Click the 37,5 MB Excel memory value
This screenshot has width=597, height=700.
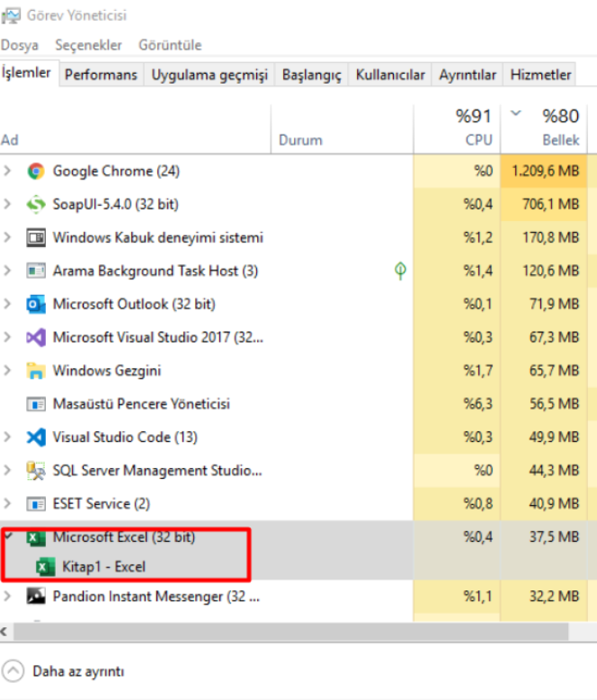(555, 537)
